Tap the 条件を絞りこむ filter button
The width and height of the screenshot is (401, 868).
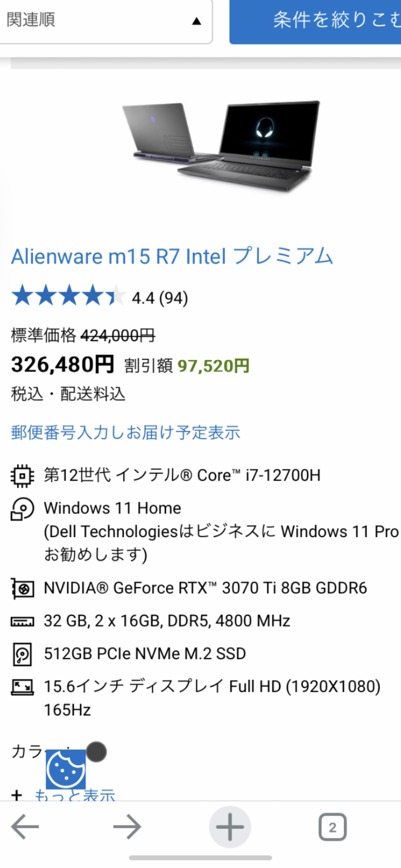click(315, 21)
